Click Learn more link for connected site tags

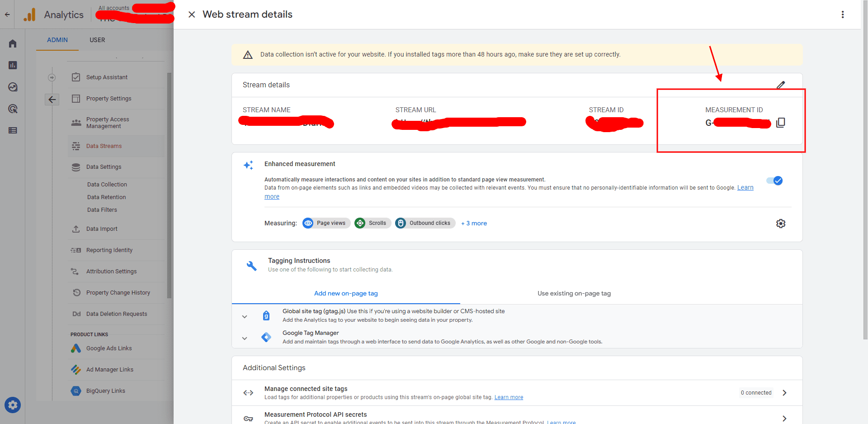509,397
